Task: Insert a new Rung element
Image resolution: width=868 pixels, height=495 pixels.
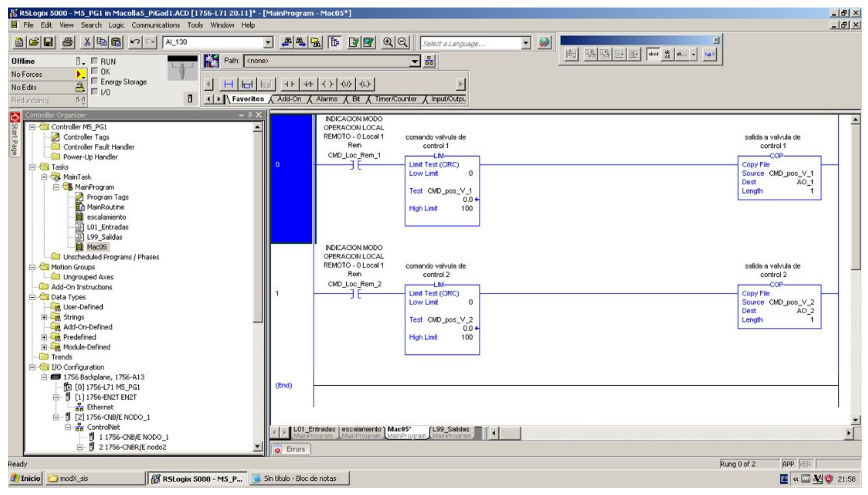Action: pyautogui.click(x=228, y=84)
